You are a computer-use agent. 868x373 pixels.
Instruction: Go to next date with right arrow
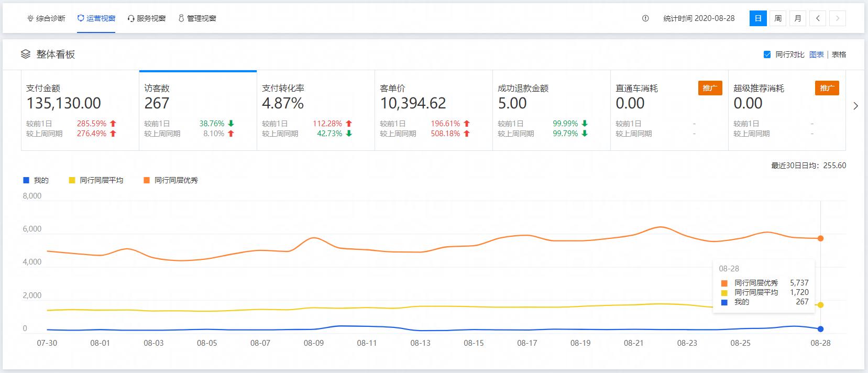coord(838,18)
